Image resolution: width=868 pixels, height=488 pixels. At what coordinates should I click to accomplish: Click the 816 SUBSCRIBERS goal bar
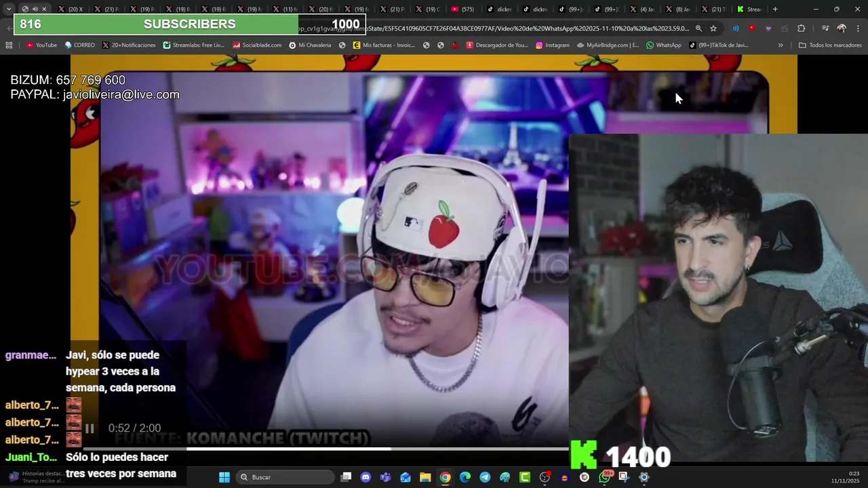tap(190, 24)
